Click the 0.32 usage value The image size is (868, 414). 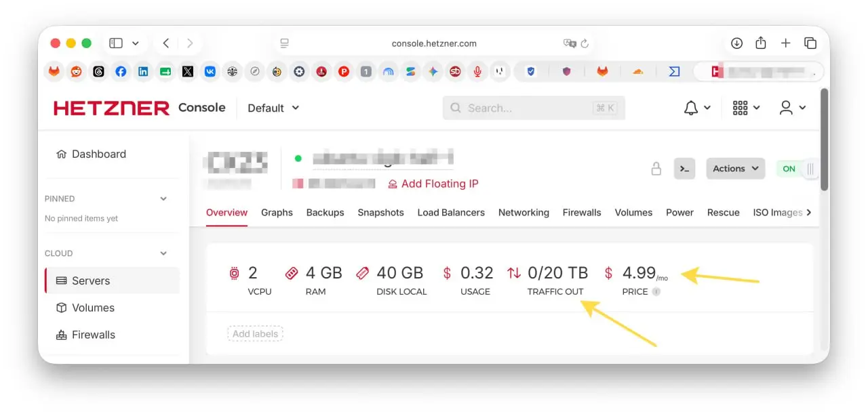click(477, 272)
